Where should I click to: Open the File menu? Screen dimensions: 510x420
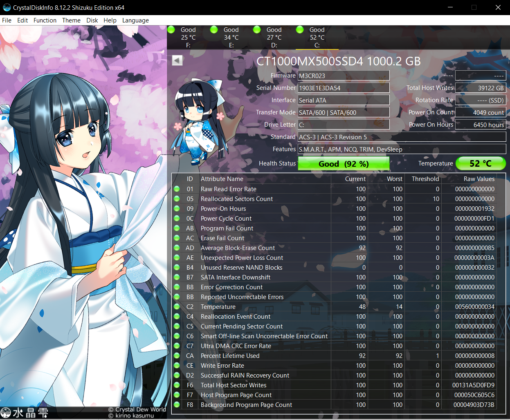tap(7, 20)
